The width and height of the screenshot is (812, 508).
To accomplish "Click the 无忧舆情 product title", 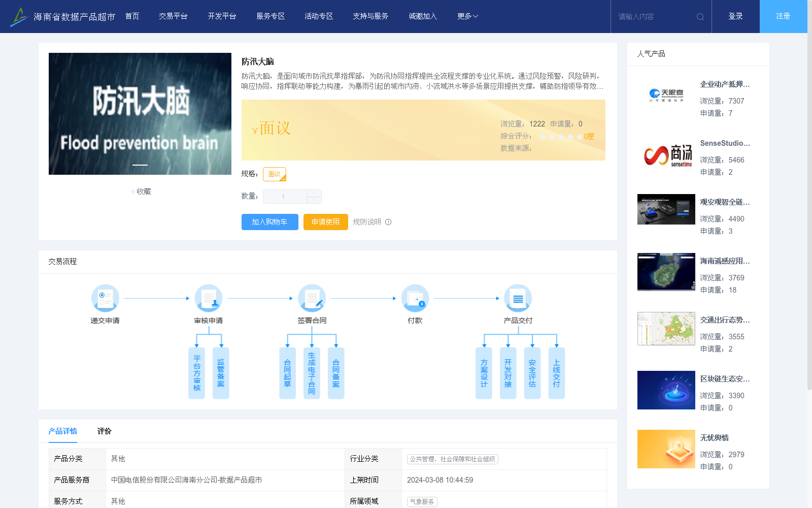I will point(715,438).
